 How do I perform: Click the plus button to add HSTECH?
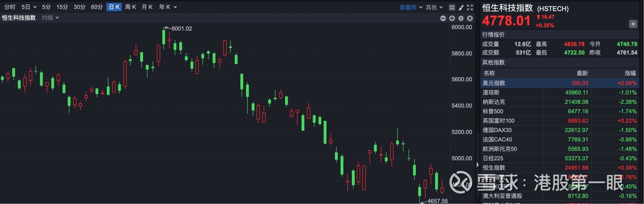tap(633, 24)
